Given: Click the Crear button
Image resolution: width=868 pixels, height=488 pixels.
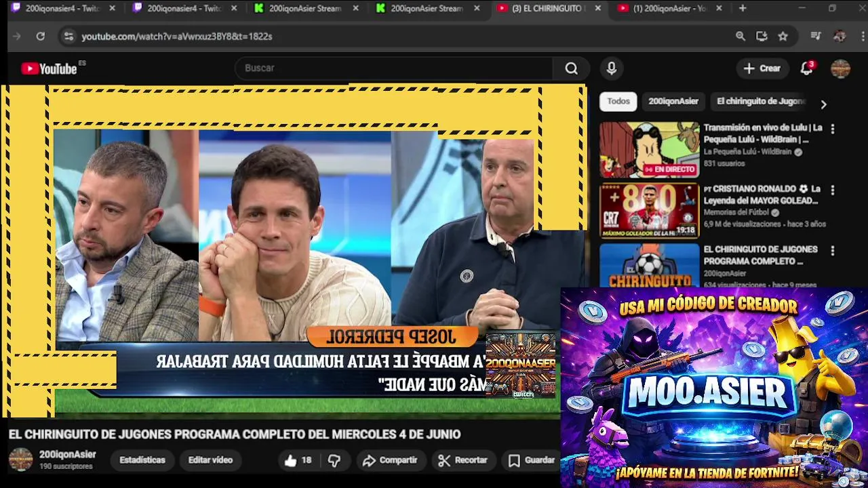Looking at the screenshot, I should pos(762,68).
